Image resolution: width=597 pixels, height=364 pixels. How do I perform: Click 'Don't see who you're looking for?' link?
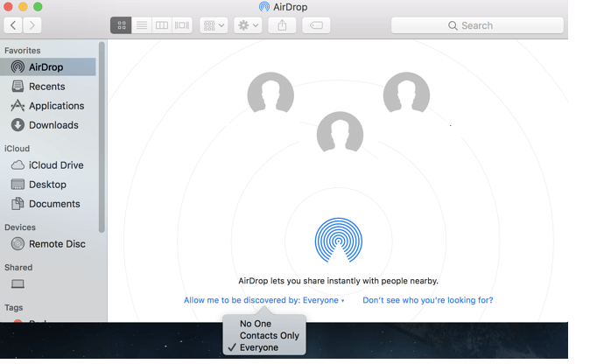click(427, 300)
